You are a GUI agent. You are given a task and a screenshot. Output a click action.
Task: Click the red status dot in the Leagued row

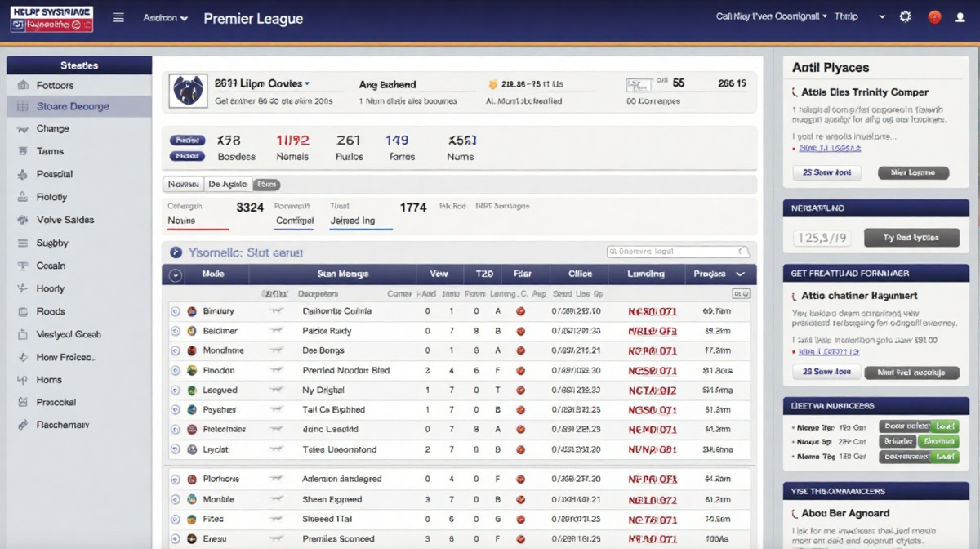coord(520,391)
